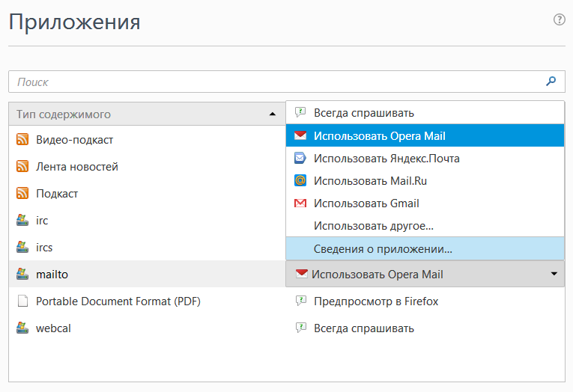Click the protocol icon next to webcal
The width and height of the screenshot is (573, 392).
[x=22, y=328]
